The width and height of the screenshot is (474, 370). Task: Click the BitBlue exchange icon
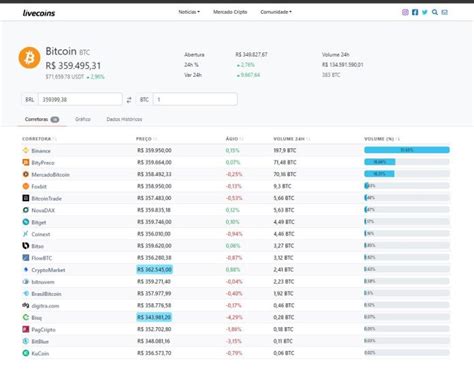[26, 341]
